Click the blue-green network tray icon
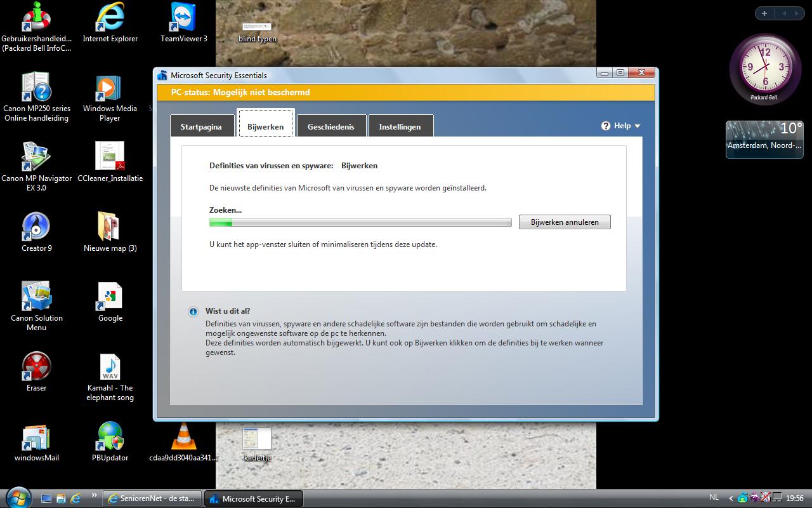The image size is (812, 508). 743,498
